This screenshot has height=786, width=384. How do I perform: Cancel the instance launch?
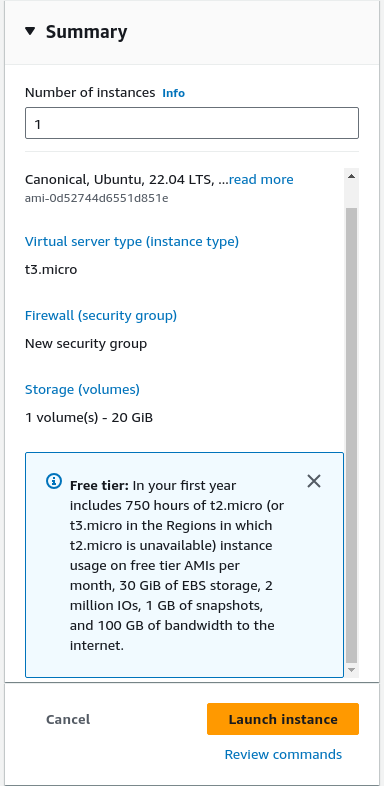[x=68, y=719]
